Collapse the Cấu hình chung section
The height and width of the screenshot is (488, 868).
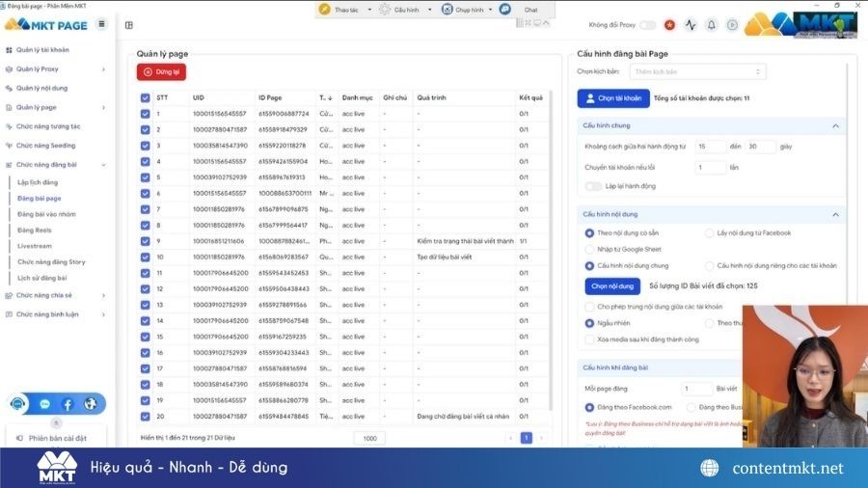[x=835, y=126]
